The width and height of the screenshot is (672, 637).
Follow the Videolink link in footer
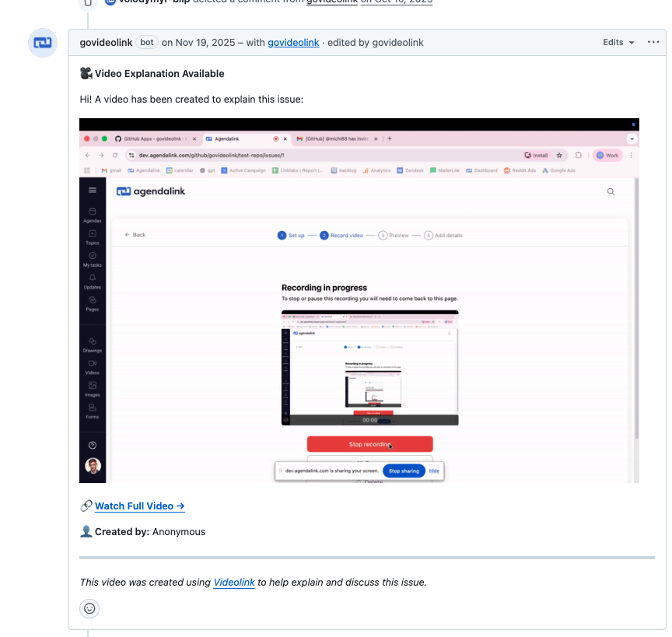tap(234, 582)
